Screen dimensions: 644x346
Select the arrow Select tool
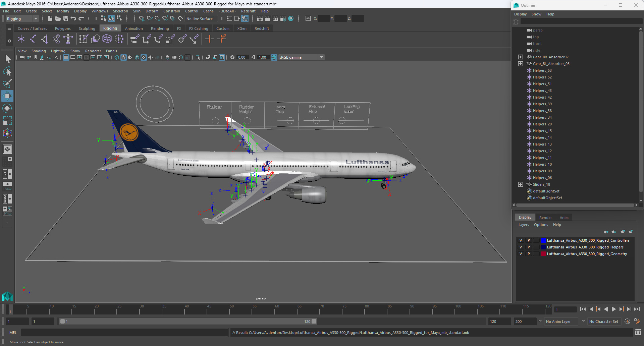(x=7, y=59)
